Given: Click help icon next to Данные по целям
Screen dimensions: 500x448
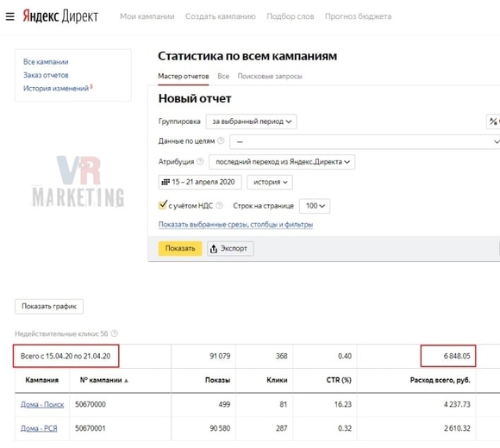Looking at the screenshot, I should (x=221, y=140).
